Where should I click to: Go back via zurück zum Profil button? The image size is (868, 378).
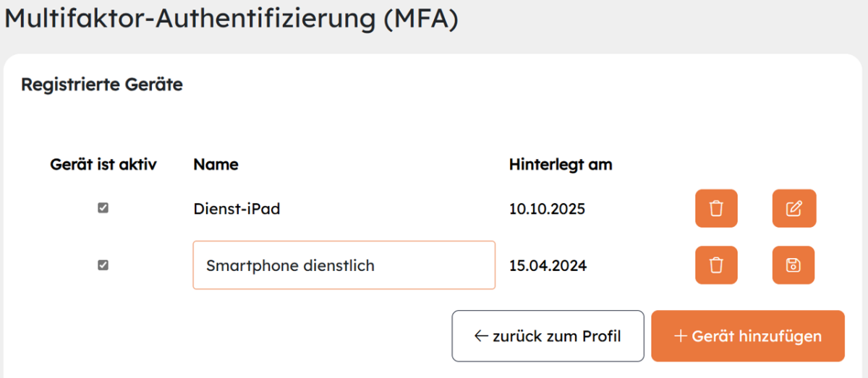click(548, 336)
